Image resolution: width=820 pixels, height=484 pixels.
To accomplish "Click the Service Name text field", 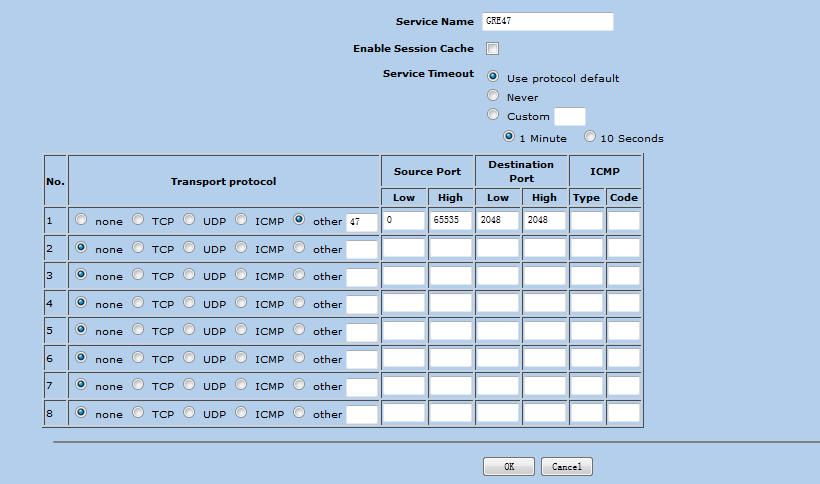I will (x=548, y=21).
